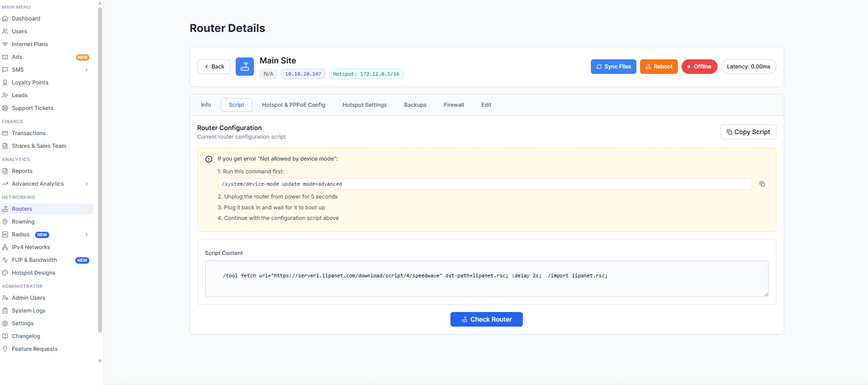868x385 pixels.
Task: Click the Leads user-plus icon
Action: pos(5,95)
